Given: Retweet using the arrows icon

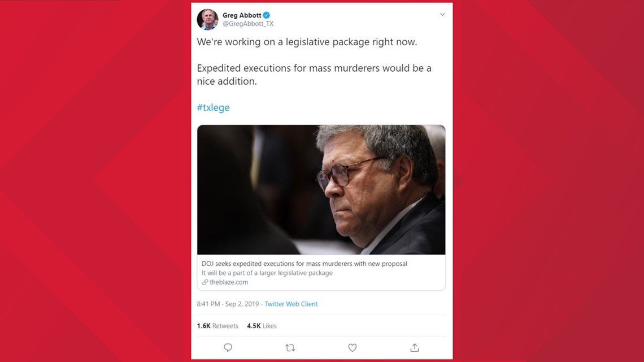Looking at the screenshot, I should (x=290, y=348).
